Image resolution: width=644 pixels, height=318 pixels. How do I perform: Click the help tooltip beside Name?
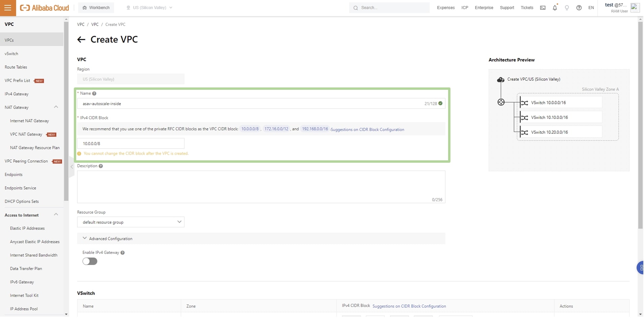94,94
